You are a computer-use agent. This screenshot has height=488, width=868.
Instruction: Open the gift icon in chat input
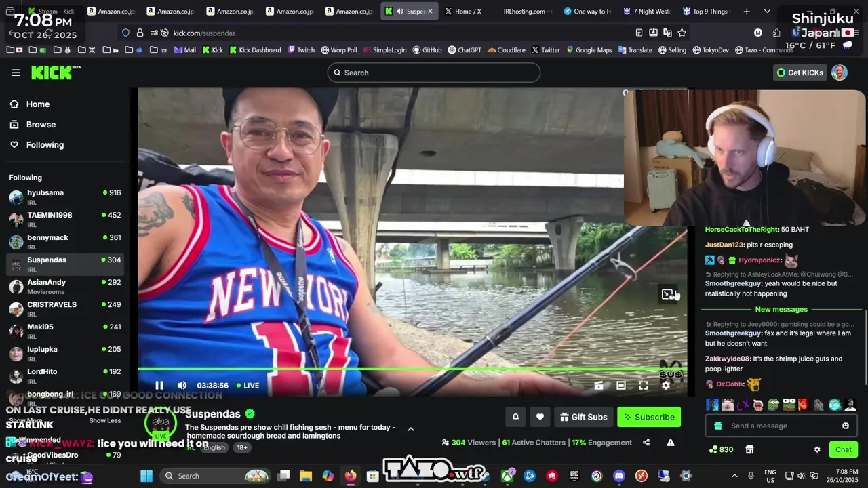[x=718, y=426]
